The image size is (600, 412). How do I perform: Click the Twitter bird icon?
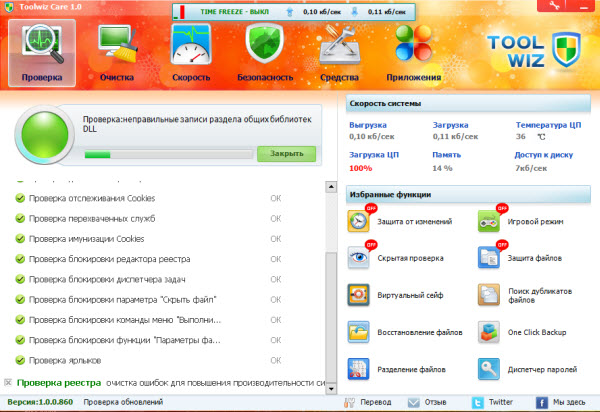(478, 402)
